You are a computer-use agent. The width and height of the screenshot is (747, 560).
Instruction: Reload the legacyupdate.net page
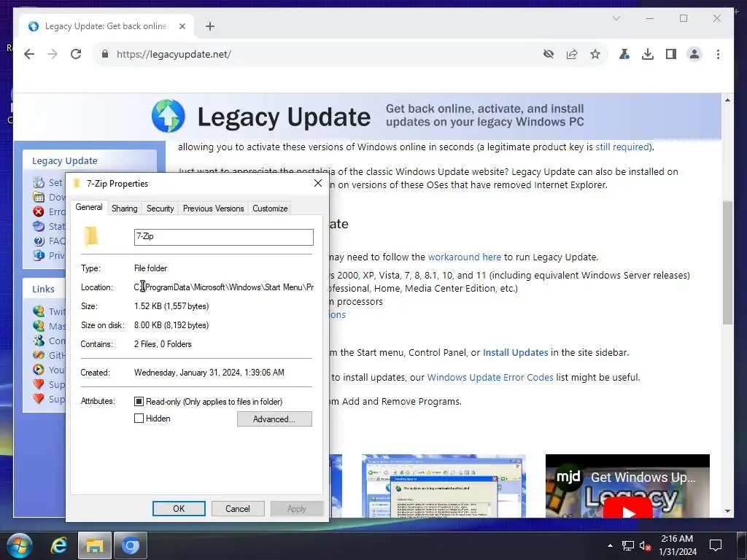[76, 54]
